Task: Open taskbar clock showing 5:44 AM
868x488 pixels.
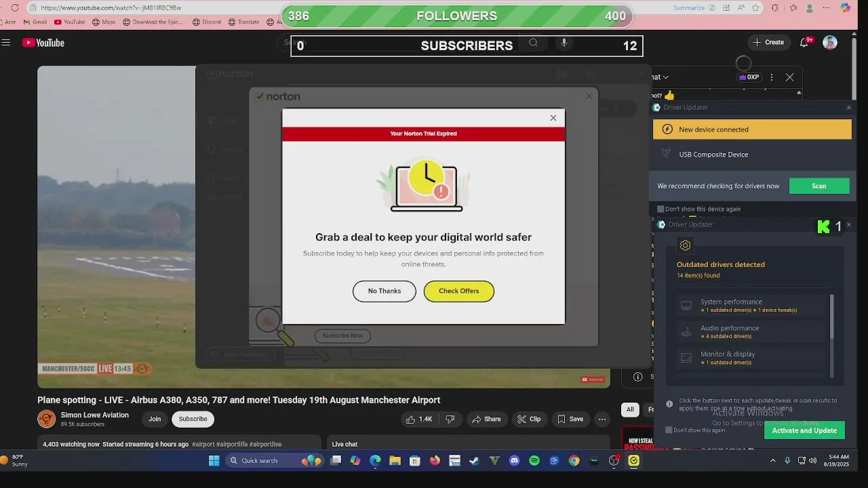Action: (836, 461)
